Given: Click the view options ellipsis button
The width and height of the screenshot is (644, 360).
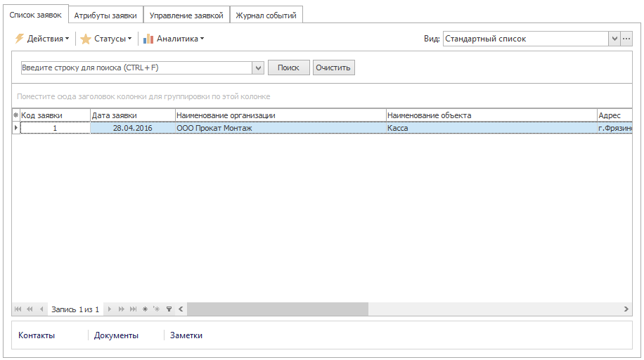Looking at the screenshot, I should click(626, 39).
